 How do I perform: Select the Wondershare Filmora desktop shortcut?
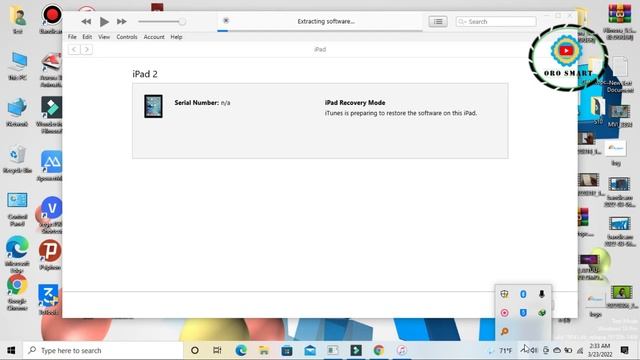[x=51, y=115]
